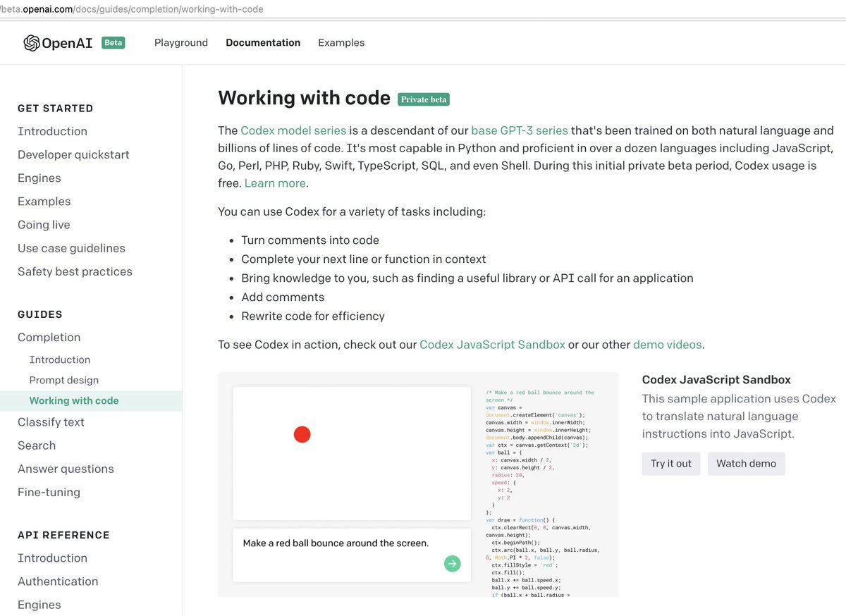Click the Private beta badge

424,99
